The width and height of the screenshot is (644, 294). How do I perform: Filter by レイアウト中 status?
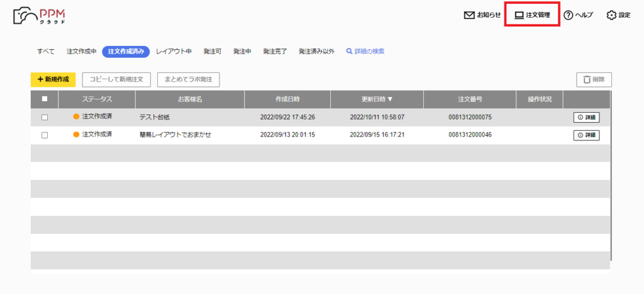[x=174, y=52]
